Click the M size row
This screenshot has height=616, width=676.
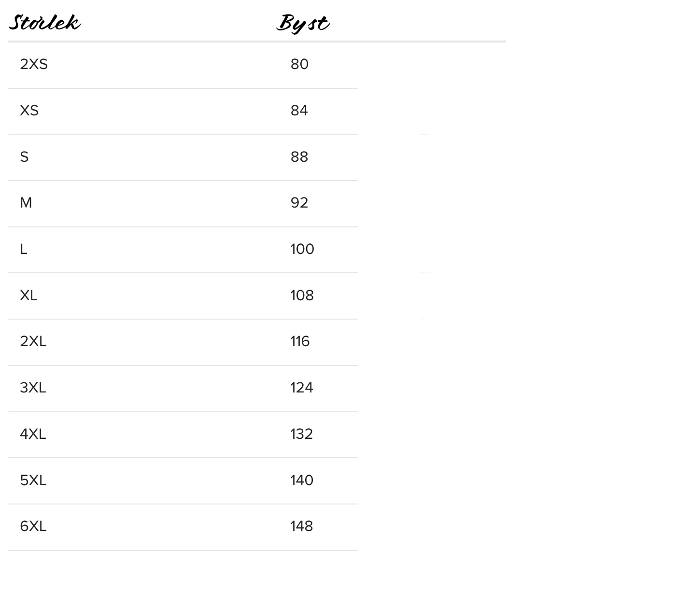pos(26,203)
